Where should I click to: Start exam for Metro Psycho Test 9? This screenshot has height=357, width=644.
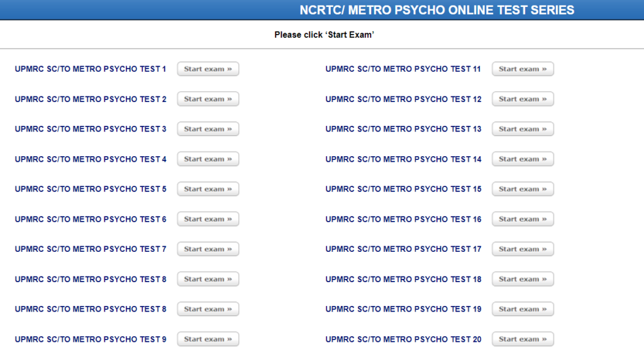click(x=208, y=339)
